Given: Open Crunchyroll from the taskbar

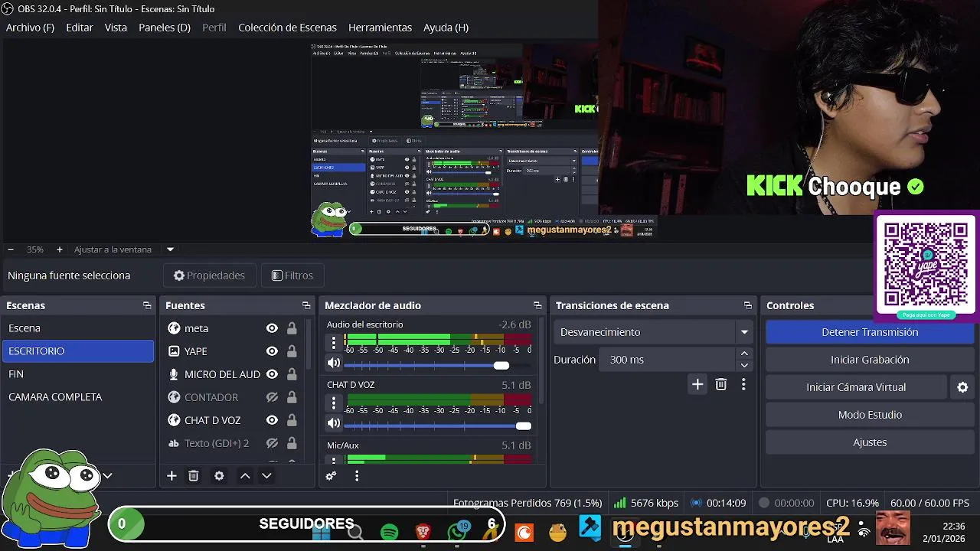Looking at the screenshot, I should pyautogui.click(x=524, y=531).
